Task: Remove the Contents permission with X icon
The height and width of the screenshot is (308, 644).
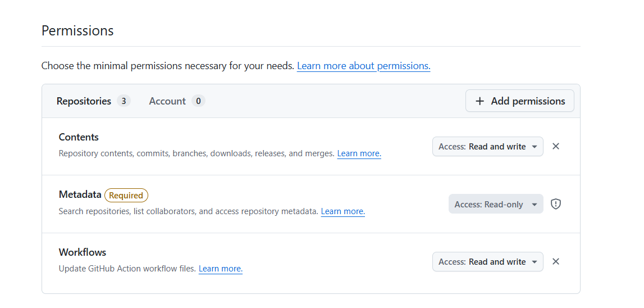Action: pyautogui.click(x=556, y=146)
